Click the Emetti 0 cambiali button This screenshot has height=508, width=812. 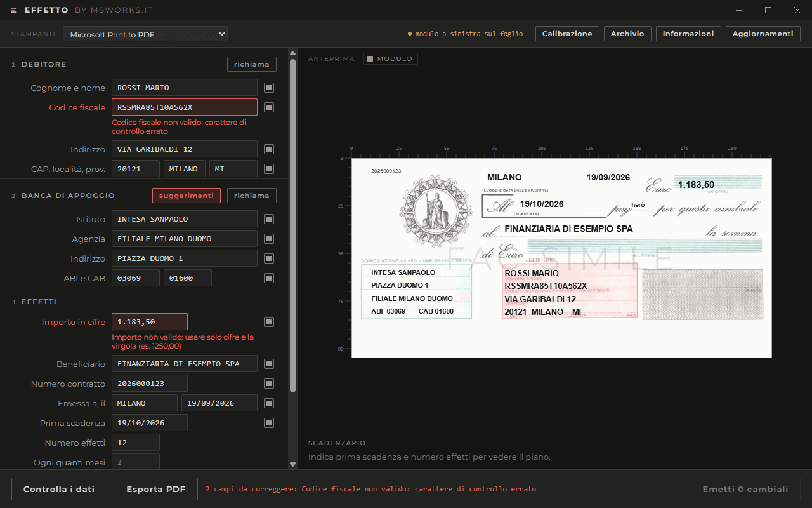pos(745,489)
